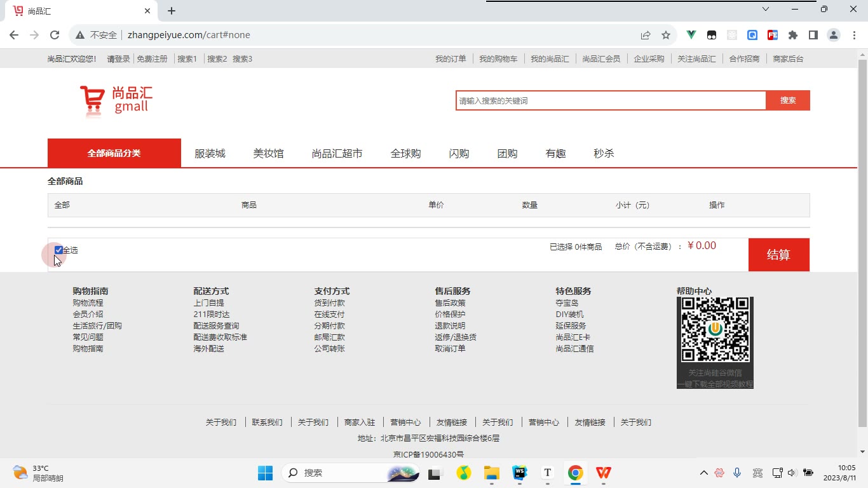Select the 服装城 navigation tab
The width and height of the screenshot is (868, 488).
[210, 154]
